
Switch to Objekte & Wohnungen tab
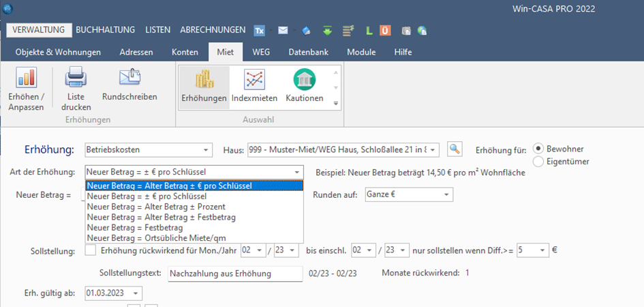[58, 53]
